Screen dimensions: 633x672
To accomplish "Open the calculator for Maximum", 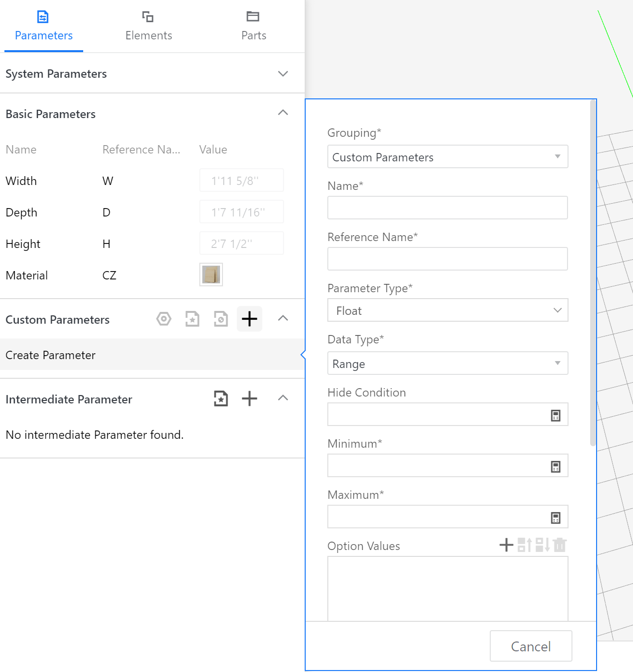I will [x=556, y=518].
